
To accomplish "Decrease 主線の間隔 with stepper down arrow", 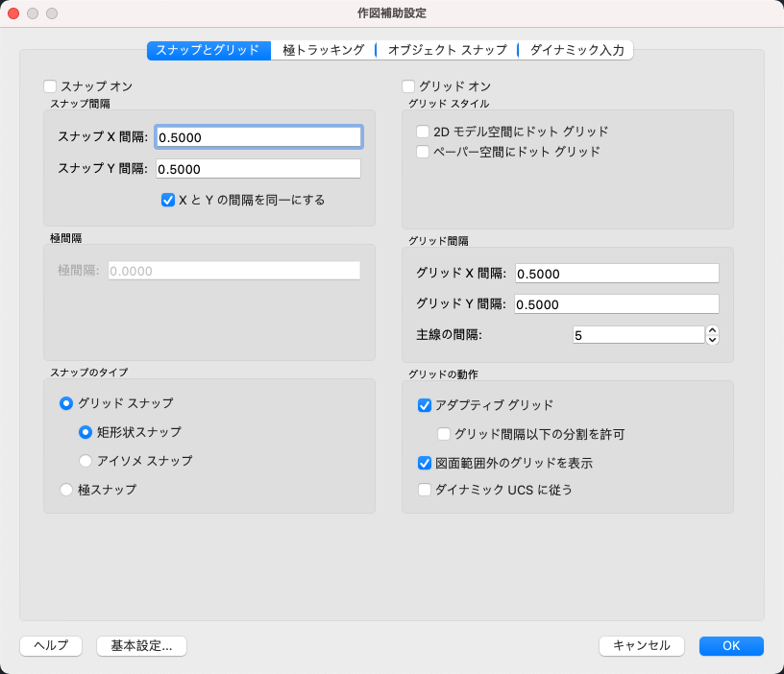I will pyautogui.click(x=712, y=339).
